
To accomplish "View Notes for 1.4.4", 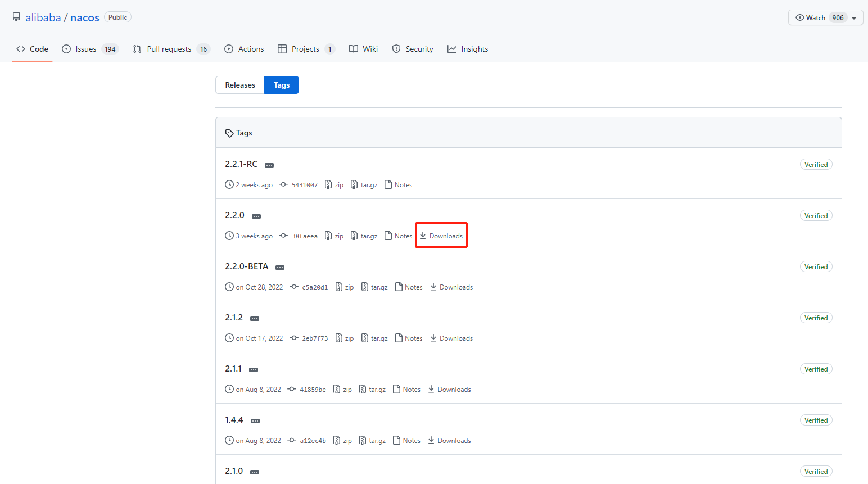I will pos(406,441).
